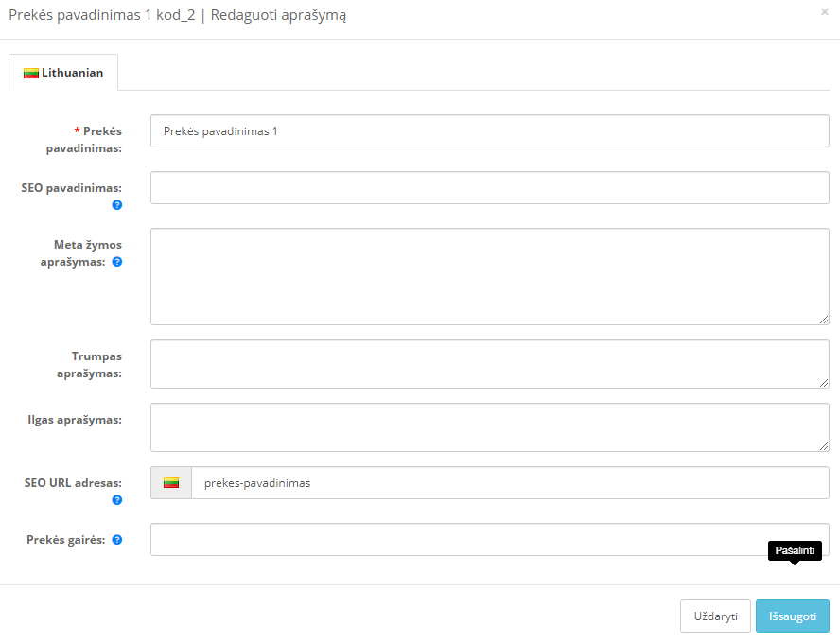Click the Prekės pavadinimas label
Image resolution: width=840 pixels, height=642 pixels.
(x=84, y=140)
